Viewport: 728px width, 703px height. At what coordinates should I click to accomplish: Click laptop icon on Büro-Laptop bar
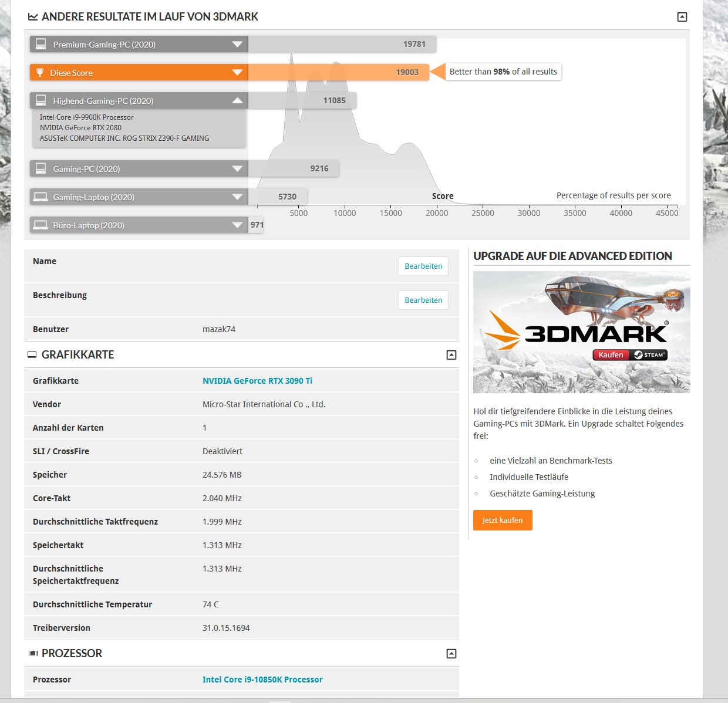coord(41,225)
